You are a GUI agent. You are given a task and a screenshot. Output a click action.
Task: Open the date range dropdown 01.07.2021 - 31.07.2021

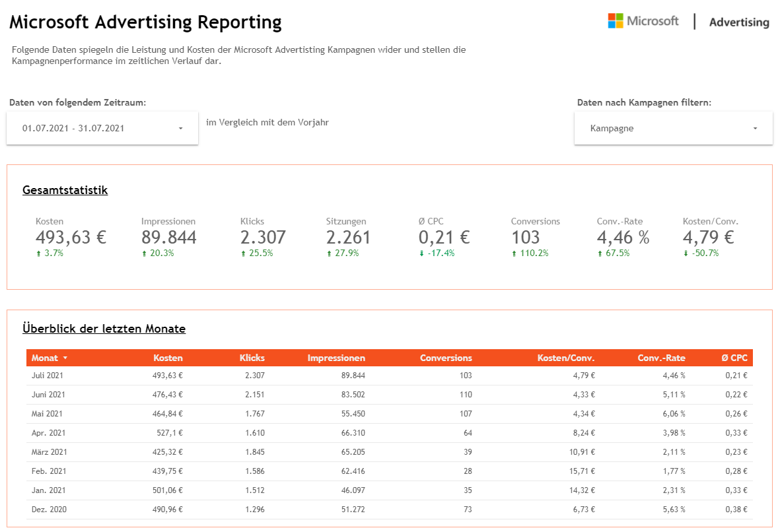(x=102, y=128)
